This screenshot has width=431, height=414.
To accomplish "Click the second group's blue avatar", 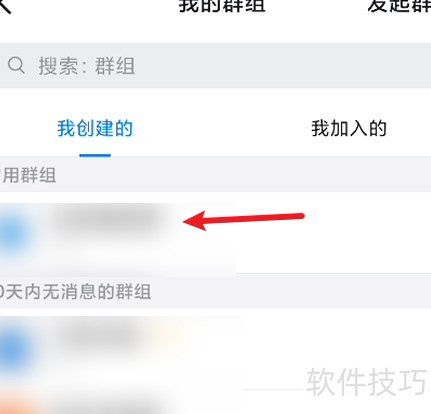I will click(14, 350).
